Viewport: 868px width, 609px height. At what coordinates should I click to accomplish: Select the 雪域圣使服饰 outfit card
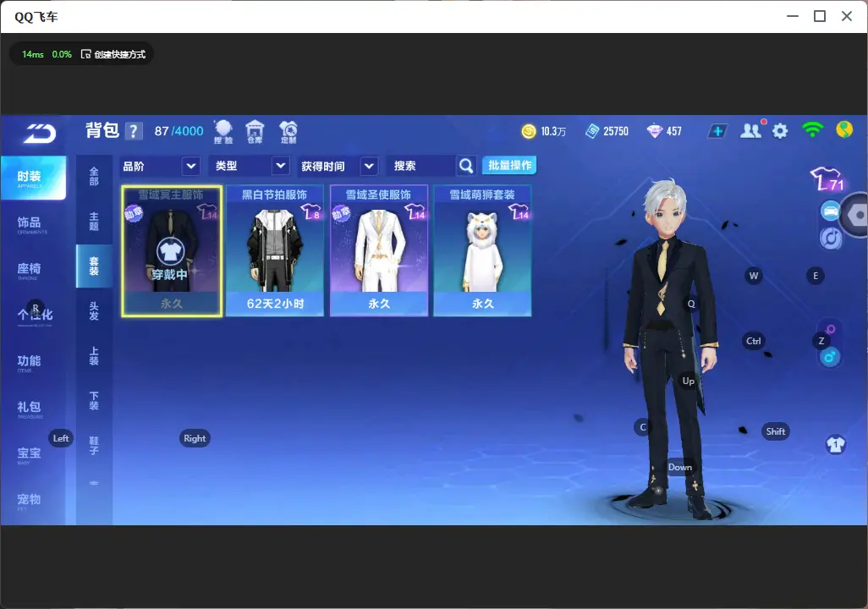pyautogui.click(x=379, y=251)
